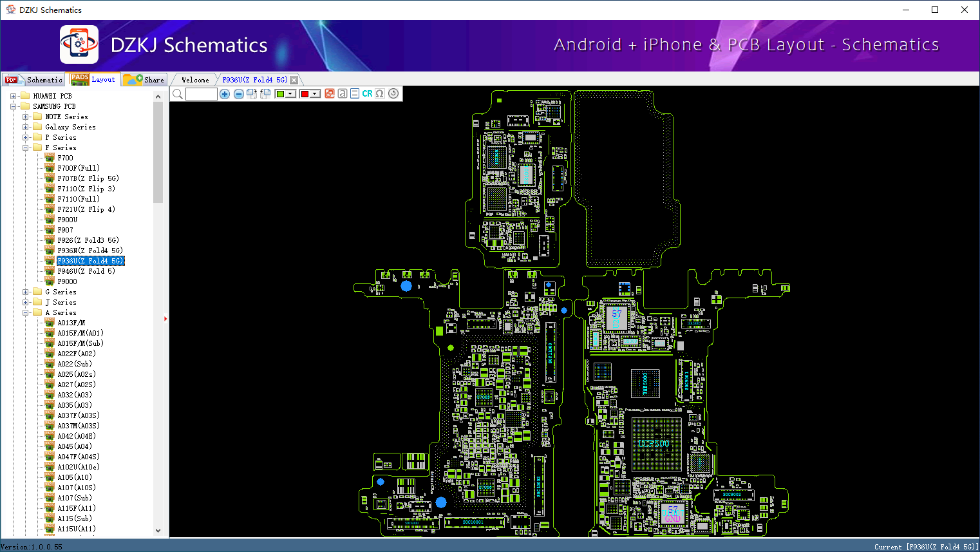Click the PADS icon beside F907
Viewport: 980px width, 552px height.
pyautogui.click(x=50, y=229)
